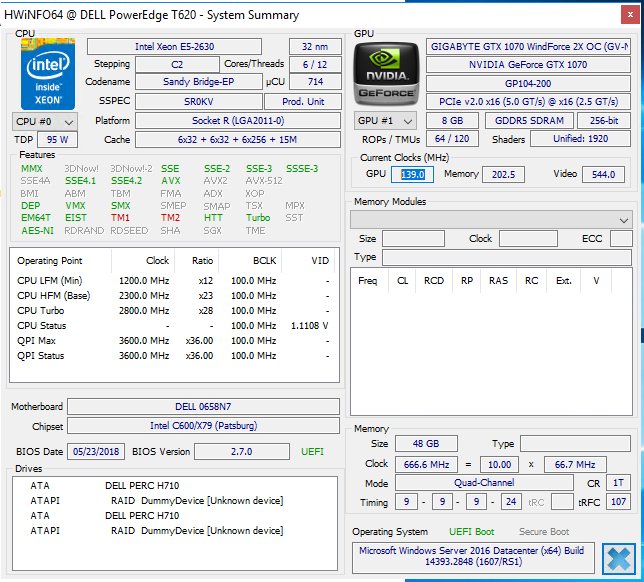
Task: Click the Video clock field 544.0
Action: [602, 174]
